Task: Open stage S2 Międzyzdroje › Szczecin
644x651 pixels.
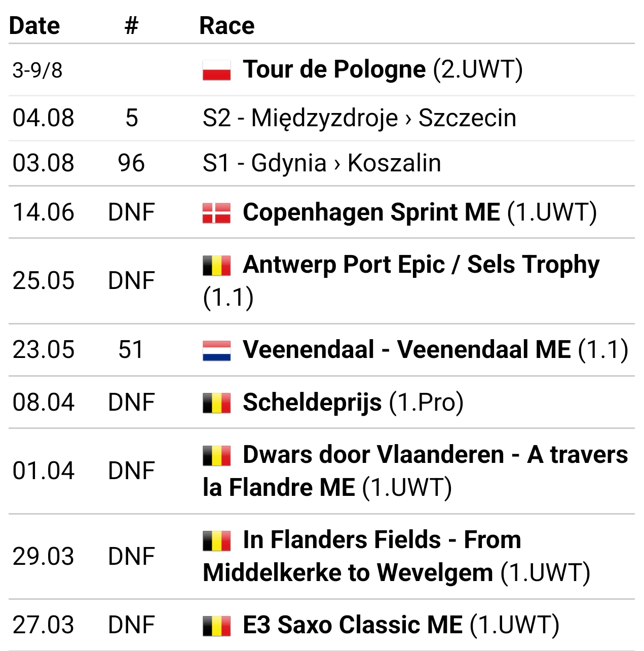Action: click(x=359, y=118)
